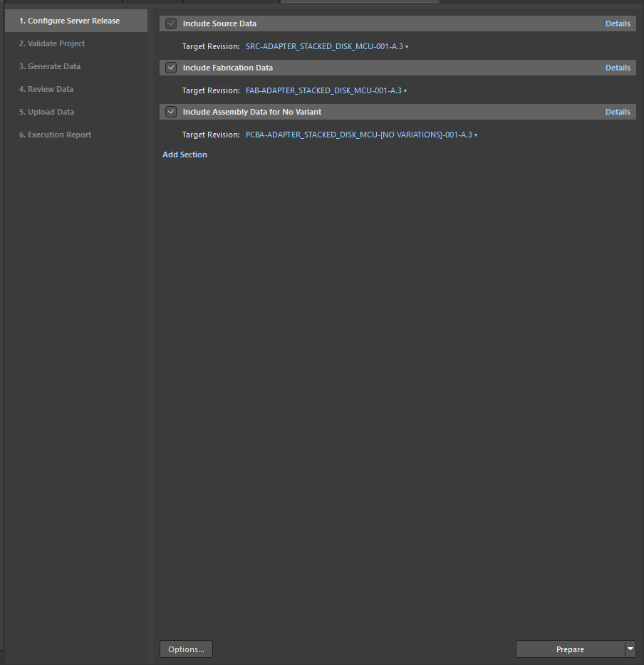
Task: Click the Include Fabrication Data section title
Action: click(x=227, y=68)
